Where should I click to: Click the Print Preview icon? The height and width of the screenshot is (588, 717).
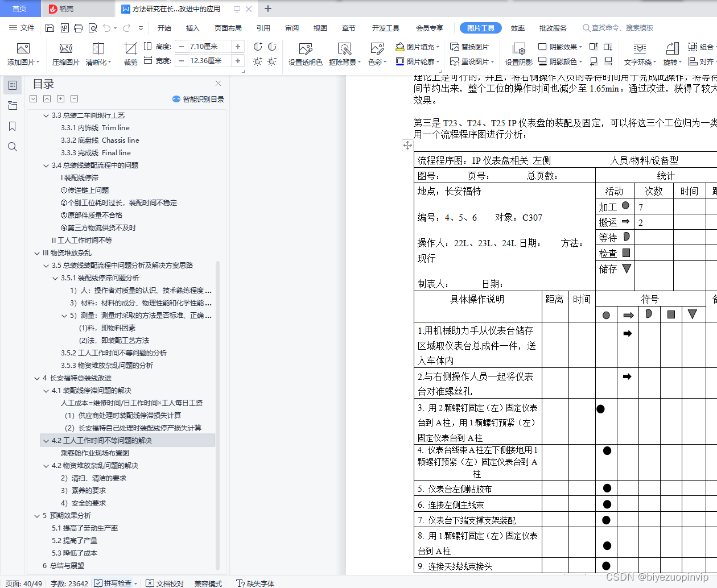pos(92,28)
